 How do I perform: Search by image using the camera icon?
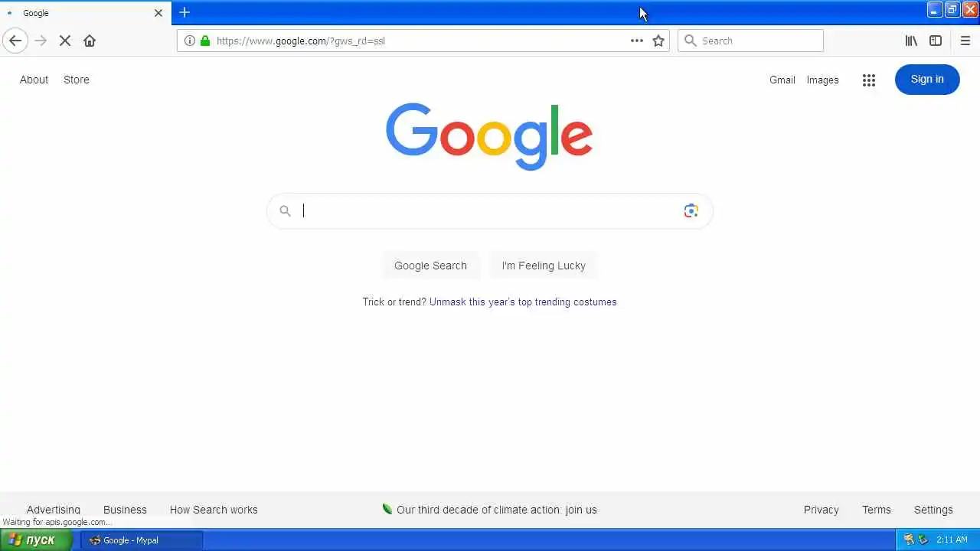[691, 210]
